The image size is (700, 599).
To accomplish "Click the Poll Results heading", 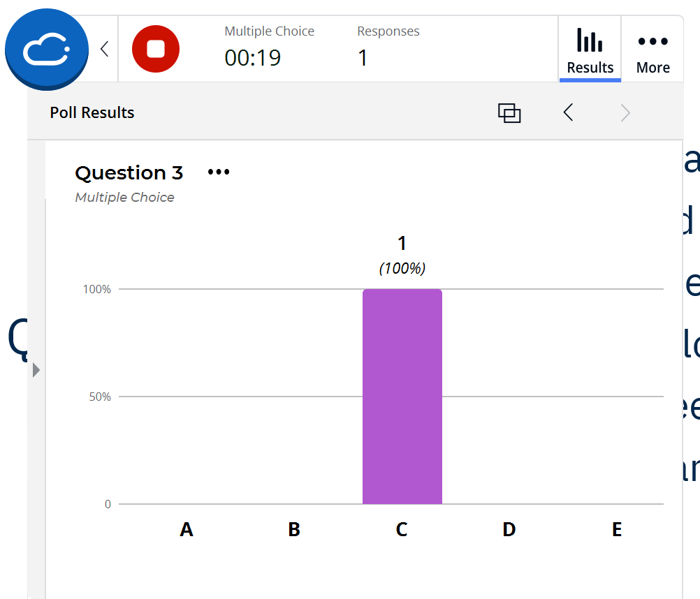I will (92, 112).
